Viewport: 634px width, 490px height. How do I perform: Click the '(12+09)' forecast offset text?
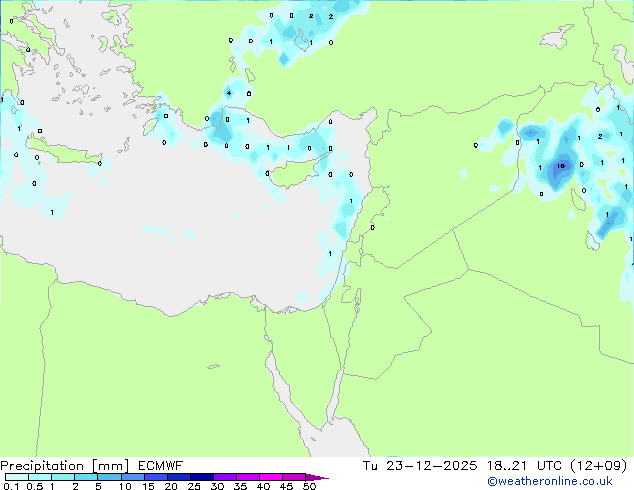(598, 466)
